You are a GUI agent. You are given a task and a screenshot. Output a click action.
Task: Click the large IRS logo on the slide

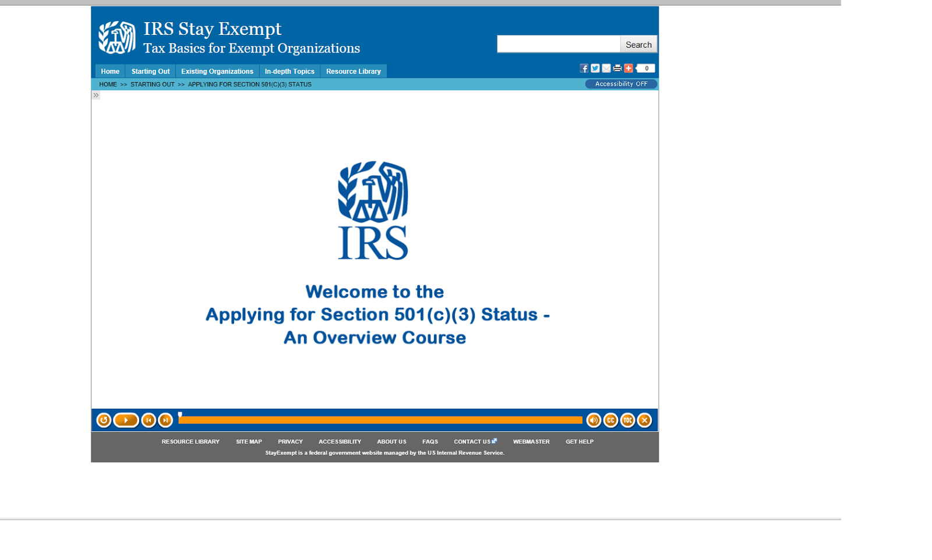(x=373, y=210)
